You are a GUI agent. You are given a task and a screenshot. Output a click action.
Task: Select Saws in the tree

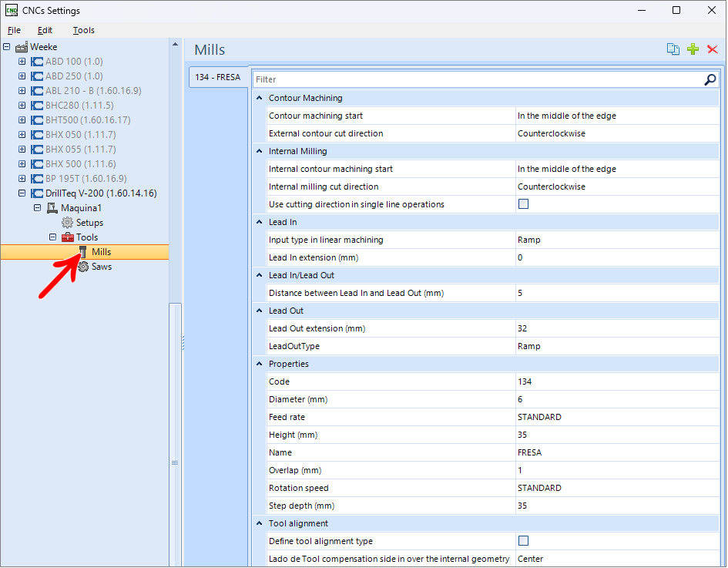point(102,267)
